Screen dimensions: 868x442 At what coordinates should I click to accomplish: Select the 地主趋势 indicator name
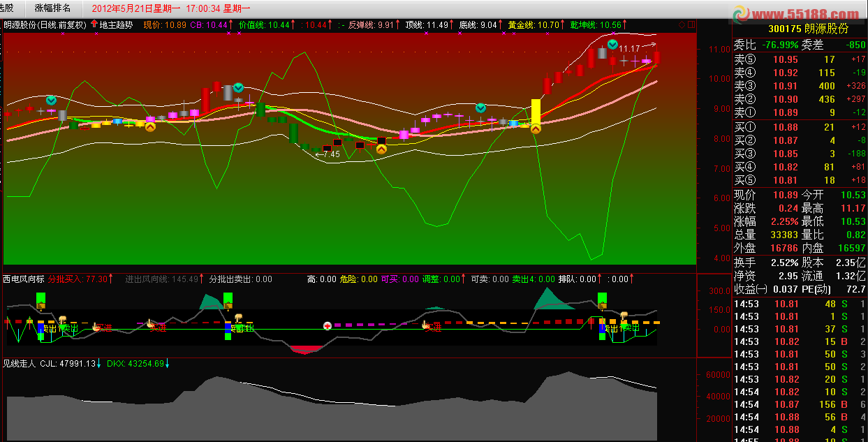click(117, 24)
